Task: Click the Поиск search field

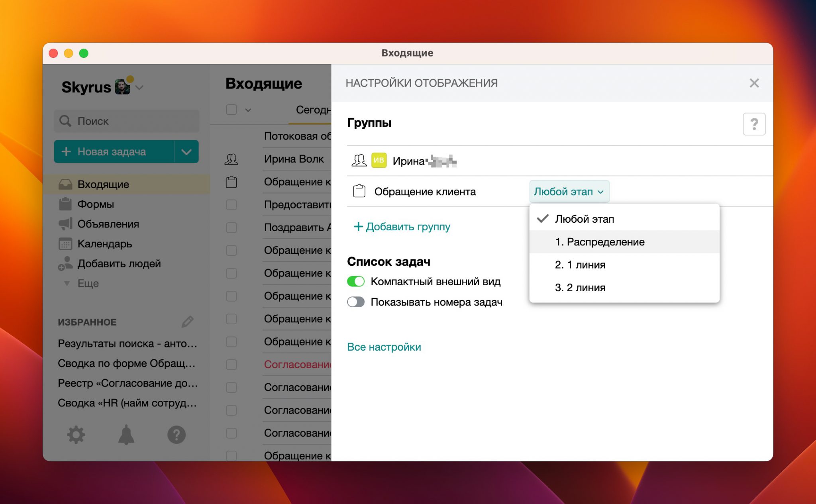Action: tap(127, 121)
